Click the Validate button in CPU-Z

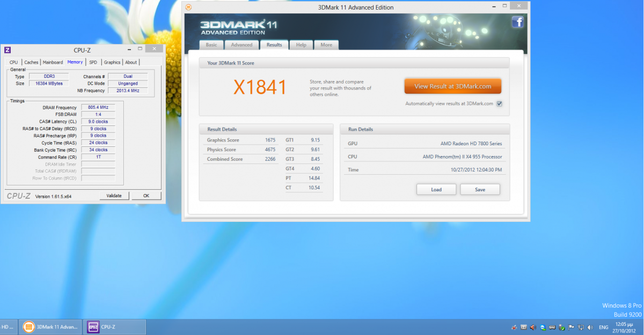[x=114, y=196]
